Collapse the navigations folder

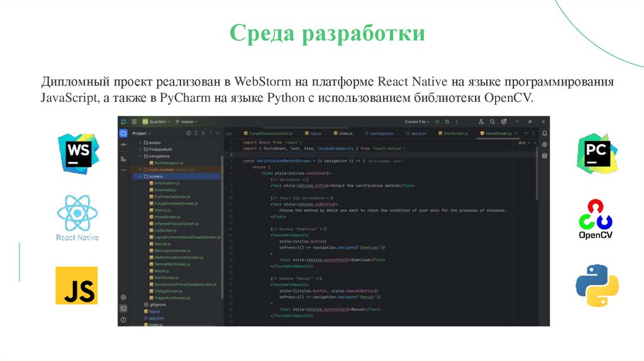(140, 156)
